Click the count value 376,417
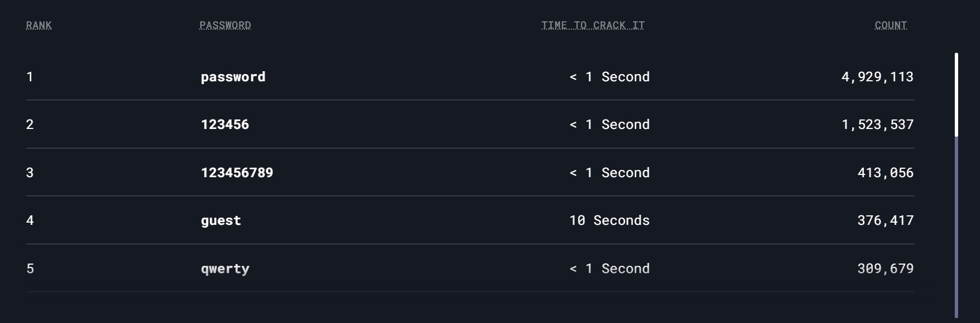Viewport: 980px width, 323px height. coord(885,220)
